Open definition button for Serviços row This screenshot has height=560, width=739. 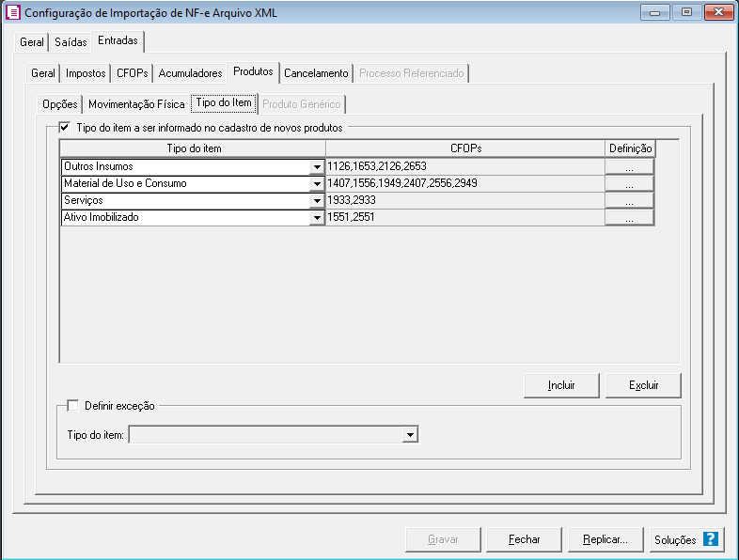coord(629,200)
